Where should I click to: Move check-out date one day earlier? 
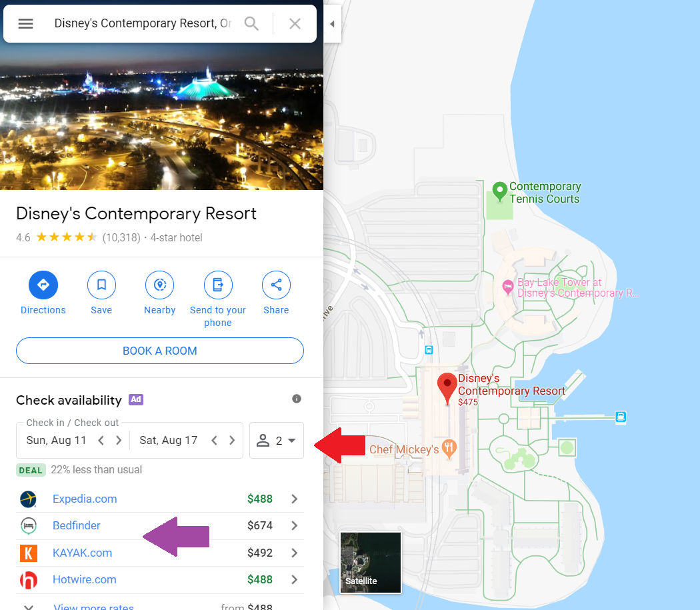coord(214,441)
